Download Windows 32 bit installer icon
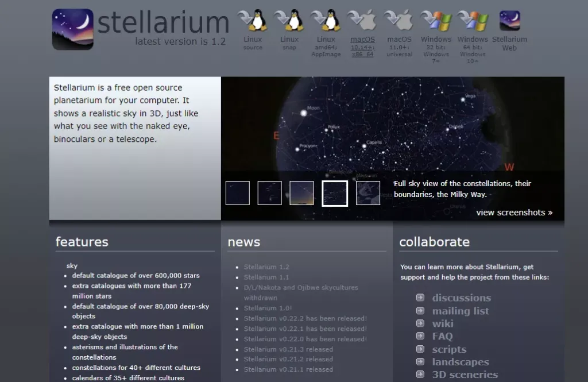The width and height of the screenshot is (588, 382). click(x=436, y=20)
